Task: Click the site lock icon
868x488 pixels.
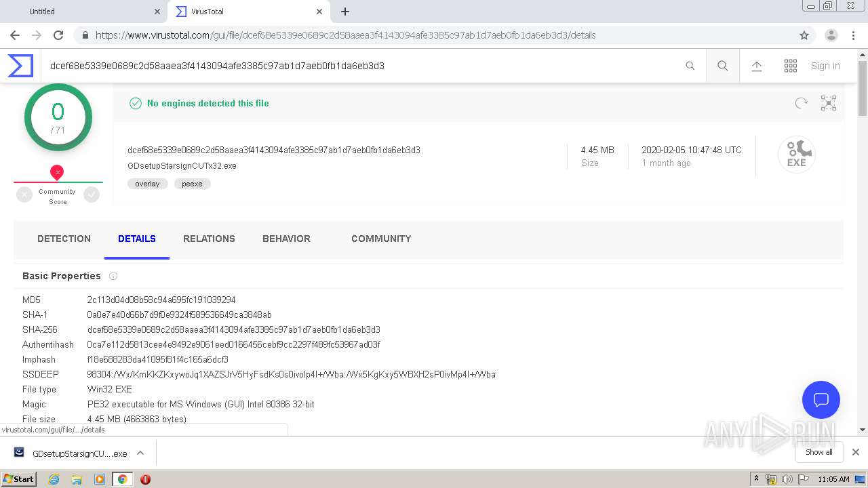Action: (85, 35)
